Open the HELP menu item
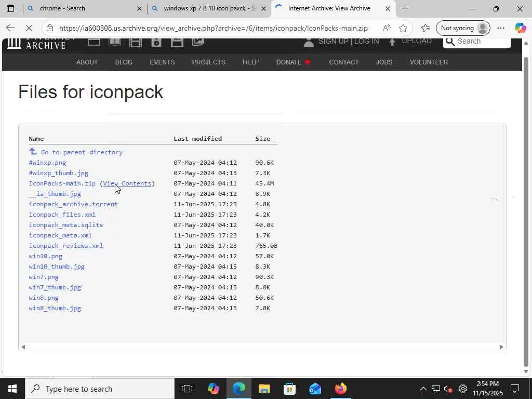This screenshot has width=532, height=399. pyautogui.click(x=251, y=62)
